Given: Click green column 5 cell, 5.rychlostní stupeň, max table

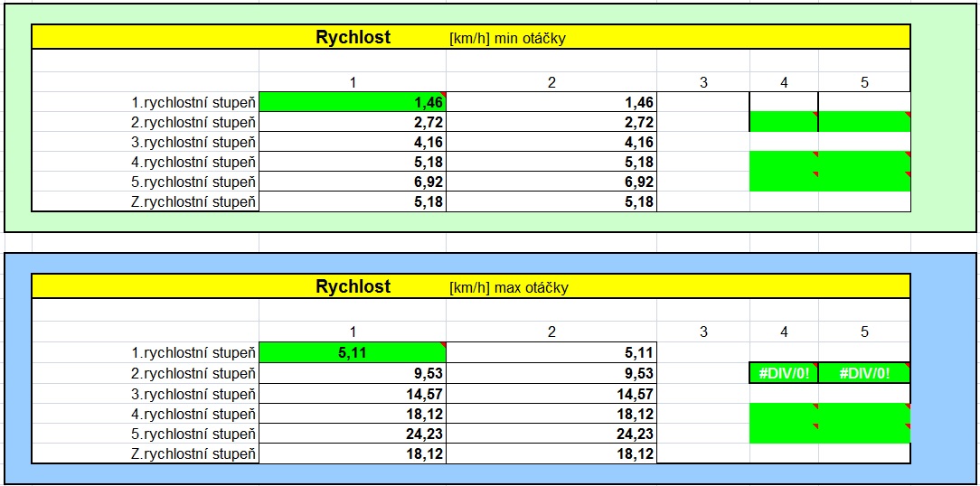Looking at the screenshot, I should (x=864, y=433).
